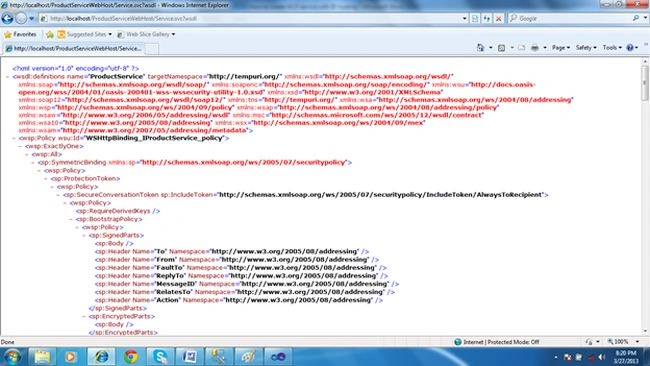Switch to Internet Explorer taskbar button
650x366 pixels.
coord(101,356)
